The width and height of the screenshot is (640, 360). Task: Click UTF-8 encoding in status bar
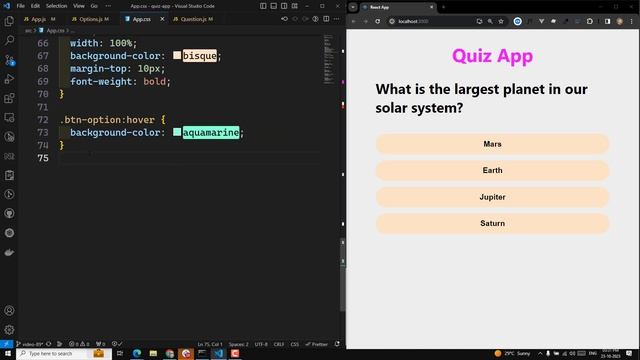tap(261, 344)
